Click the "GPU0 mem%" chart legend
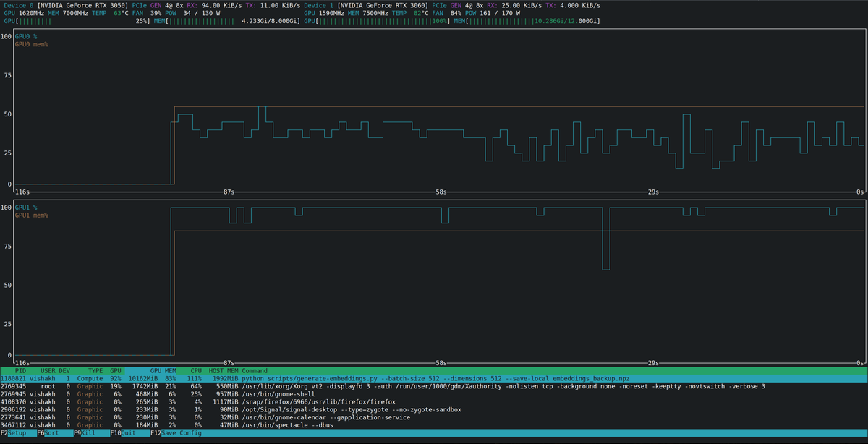 coord(32,44)
